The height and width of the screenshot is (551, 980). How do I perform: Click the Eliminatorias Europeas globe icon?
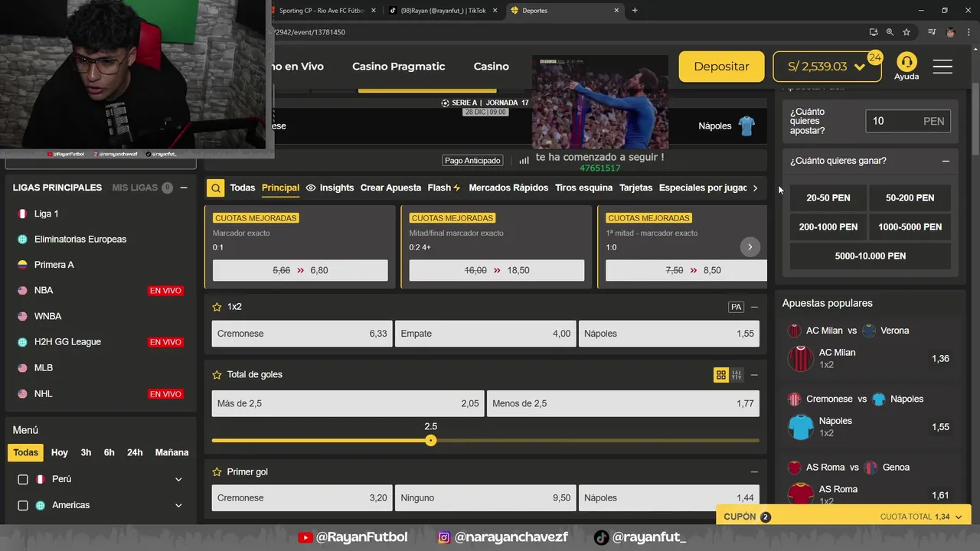point(22,240)
